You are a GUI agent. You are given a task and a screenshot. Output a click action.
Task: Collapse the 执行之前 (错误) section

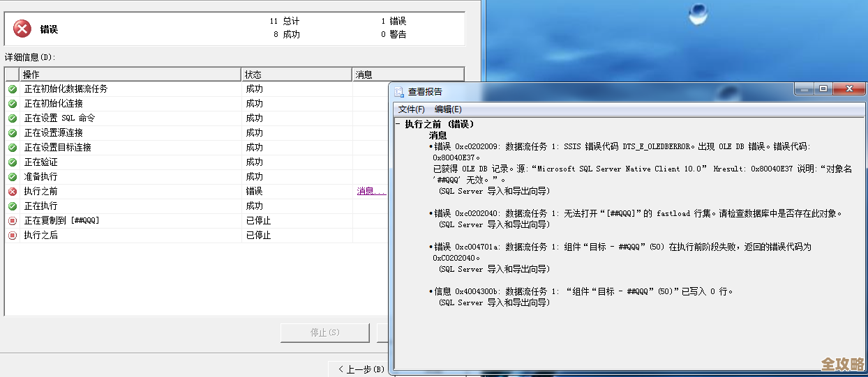point(398,124)
